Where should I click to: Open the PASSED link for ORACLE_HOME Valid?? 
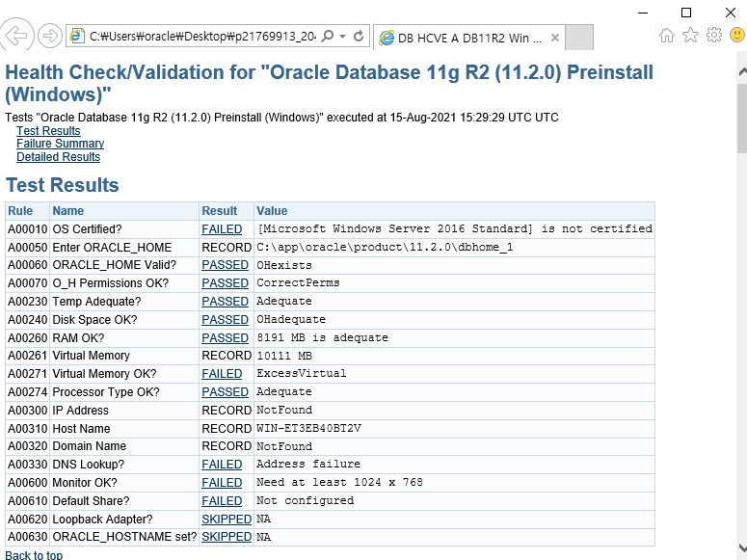(x=225, y=265)
